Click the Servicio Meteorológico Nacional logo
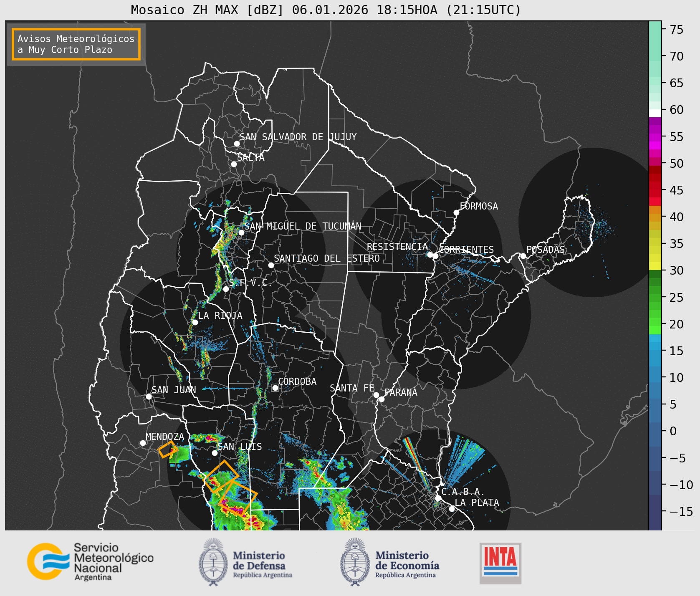Viewport: 700px width, 596px height. pos(90,561)
